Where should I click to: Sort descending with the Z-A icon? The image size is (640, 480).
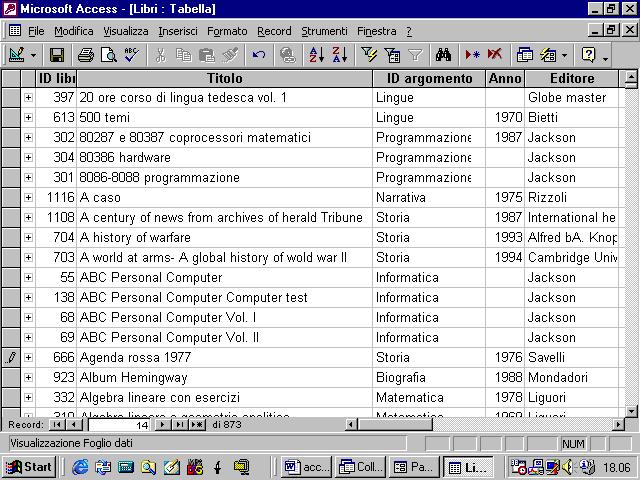tap(340, 55)
